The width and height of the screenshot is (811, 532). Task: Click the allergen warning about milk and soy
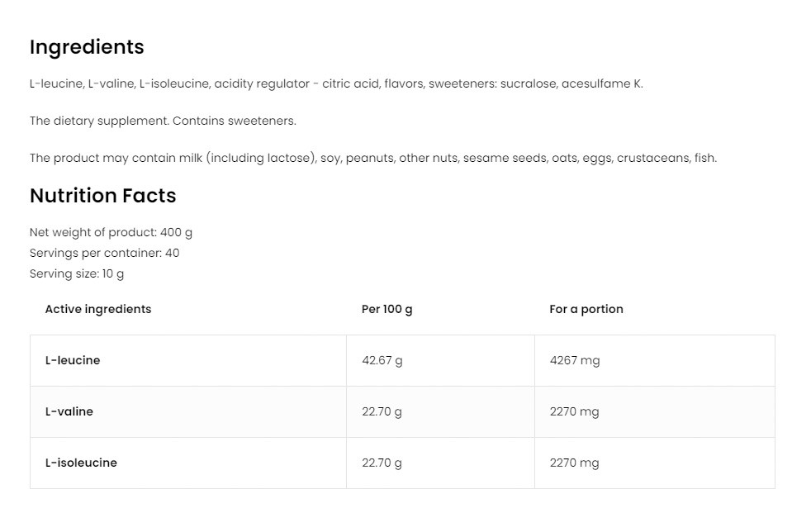(372, 158)
